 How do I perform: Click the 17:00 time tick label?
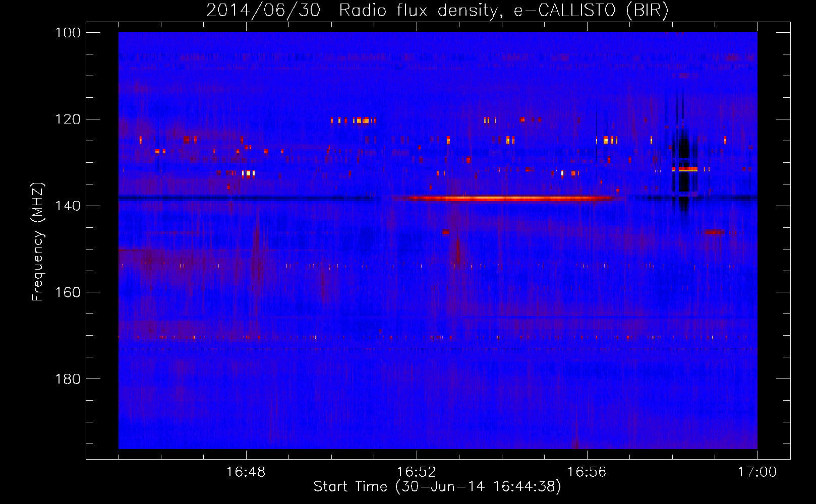757,472
